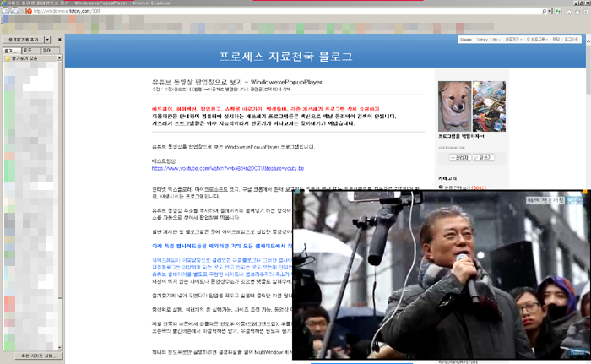
Task: Expand the '바로가기' dropdown in blog toolbar
Action: point(513,40)
